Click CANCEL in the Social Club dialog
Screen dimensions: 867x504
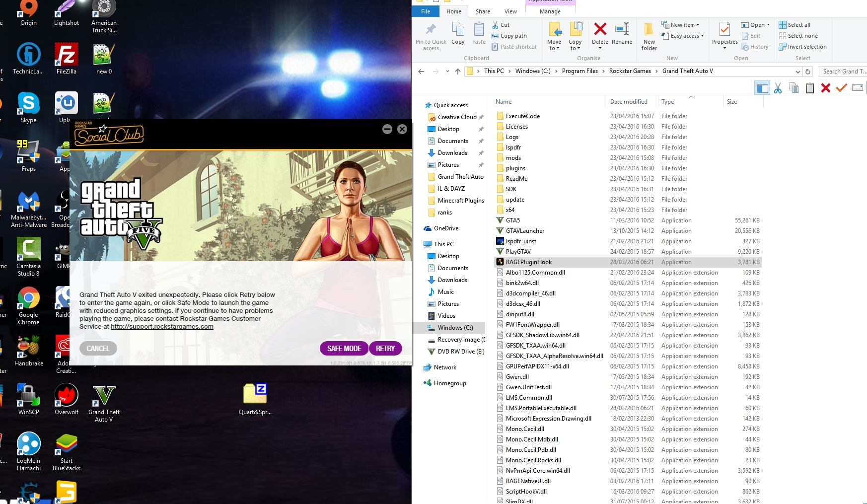click(x=98, y=349)
